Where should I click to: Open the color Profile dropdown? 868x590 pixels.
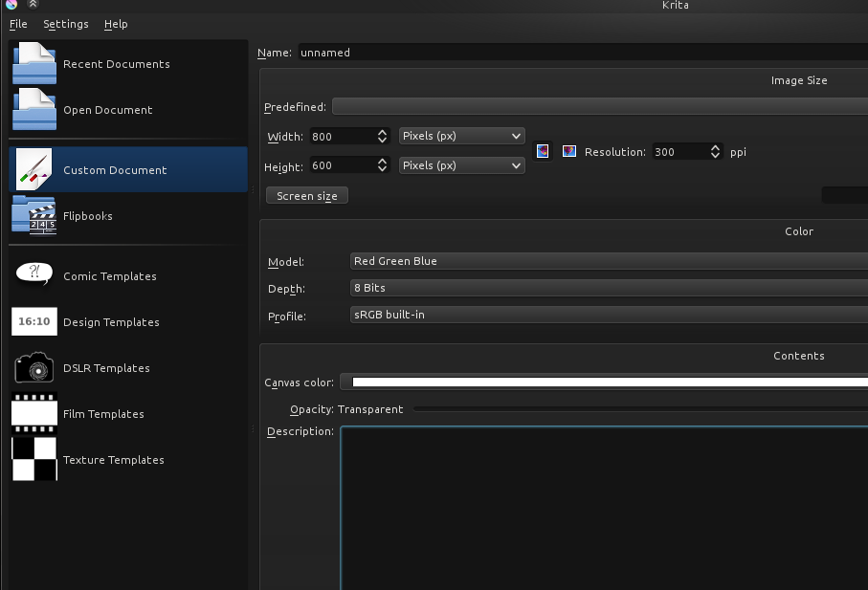click(609, 314)
